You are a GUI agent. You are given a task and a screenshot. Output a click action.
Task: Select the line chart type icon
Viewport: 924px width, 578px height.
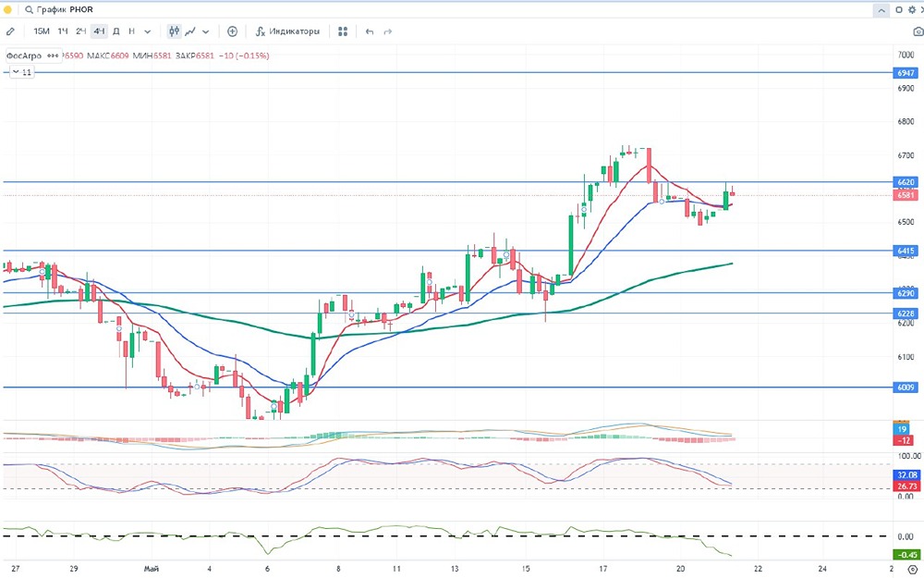tap(190, 31)
